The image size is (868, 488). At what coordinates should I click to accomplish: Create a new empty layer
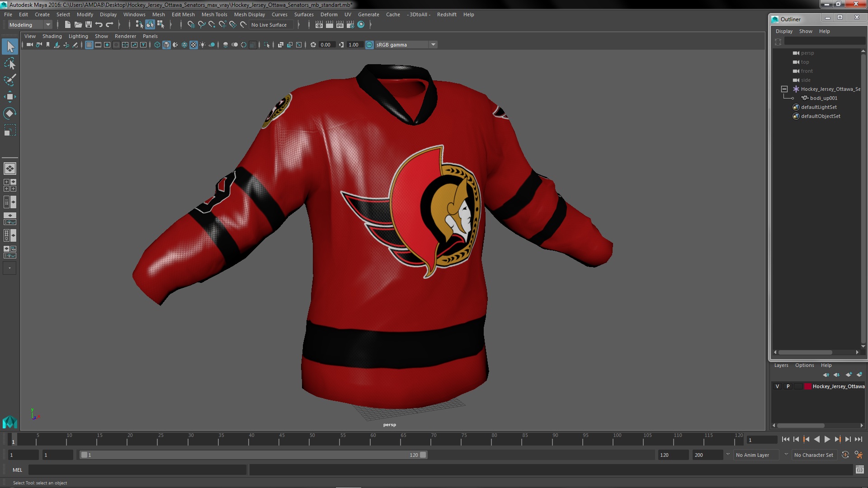tap(849, 375)
